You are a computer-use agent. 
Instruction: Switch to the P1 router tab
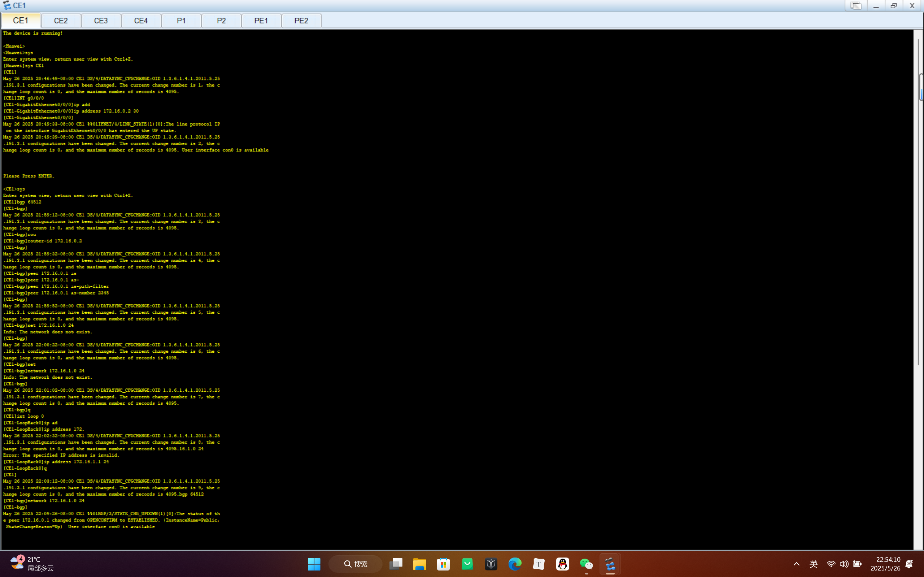(181, 21)
